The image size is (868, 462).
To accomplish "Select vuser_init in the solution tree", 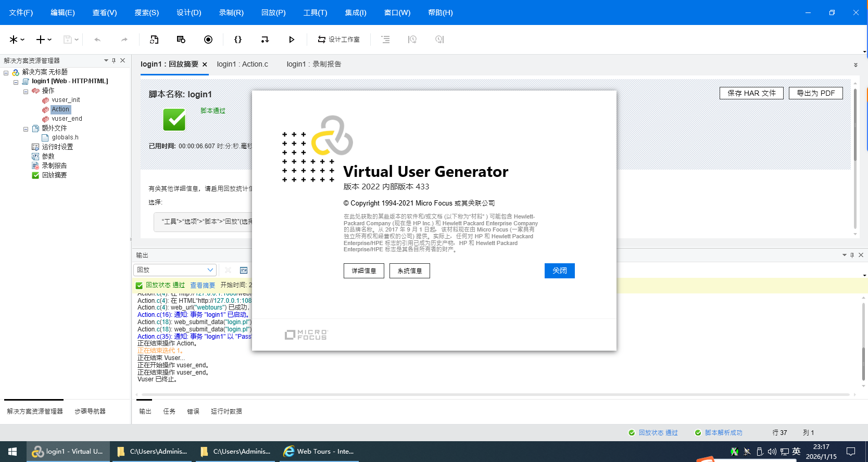I will pos(66,100).
